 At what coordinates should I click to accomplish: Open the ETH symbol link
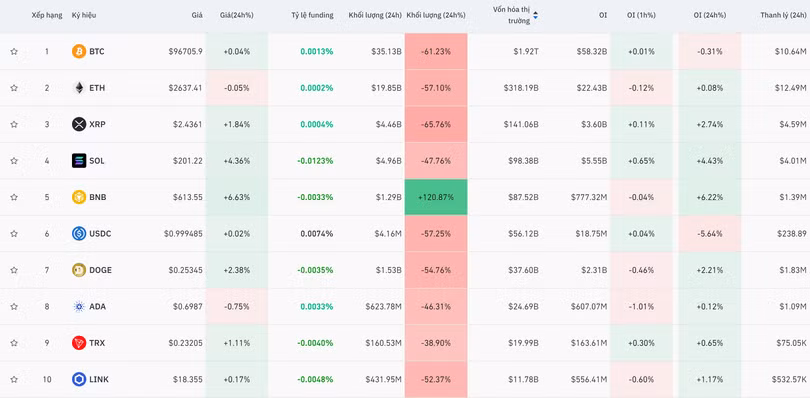pyautogui.click(x=97, y=88)
